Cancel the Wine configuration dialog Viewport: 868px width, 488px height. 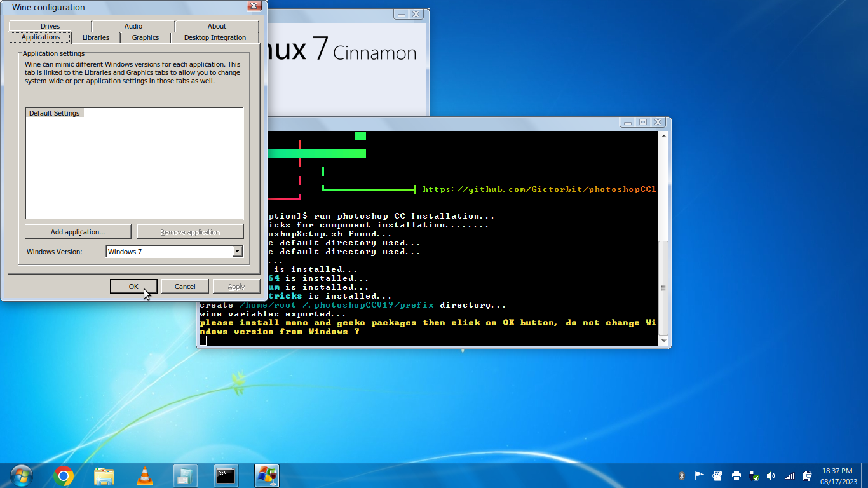[185, 287]
